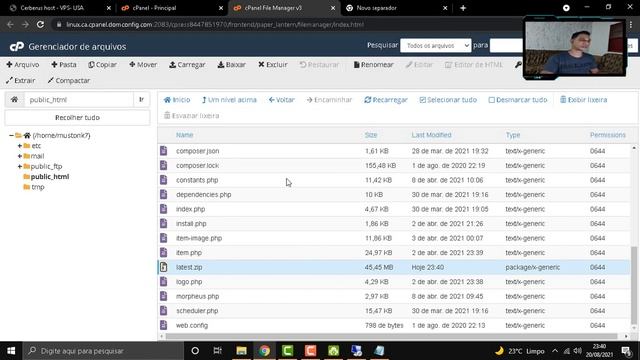Click the file icon of composer.json
This screenshot has width=640, height=360.
coord(164,151)
